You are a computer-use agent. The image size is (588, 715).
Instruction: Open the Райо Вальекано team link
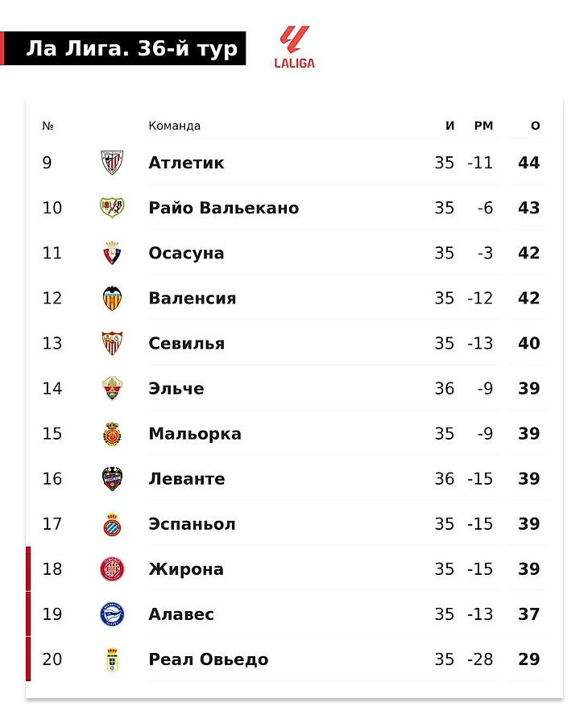click(x=224, y=208)
